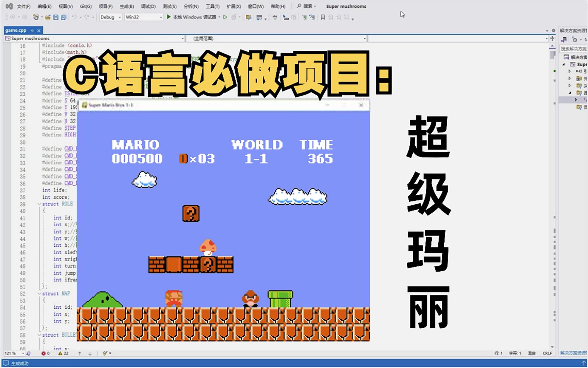Screen dimensions: 588x368
Task: Expand the references node in Solution Explorer
Action: 570,71
